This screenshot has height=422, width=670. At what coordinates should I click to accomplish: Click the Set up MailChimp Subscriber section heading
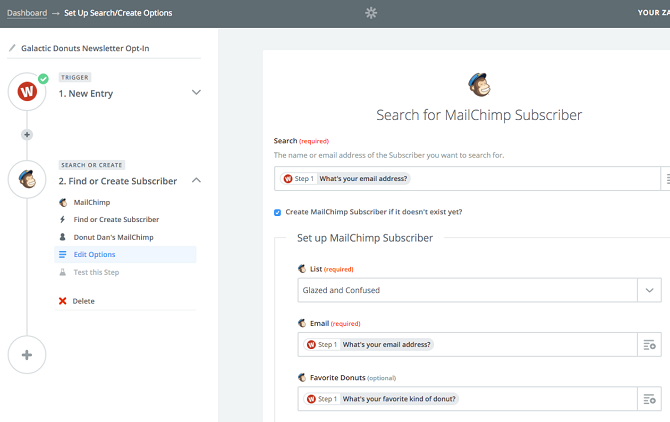[365, 238]
